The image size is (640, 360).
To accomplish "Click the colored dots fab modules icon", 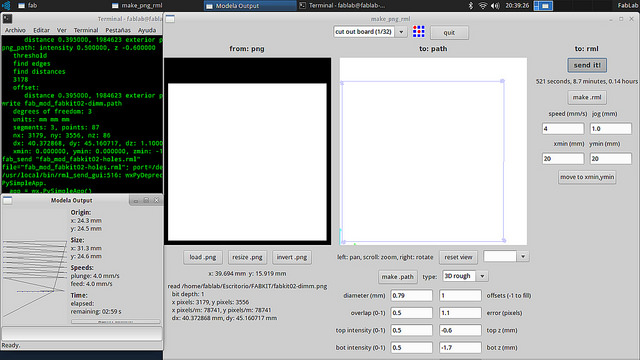I will point(418,31).
